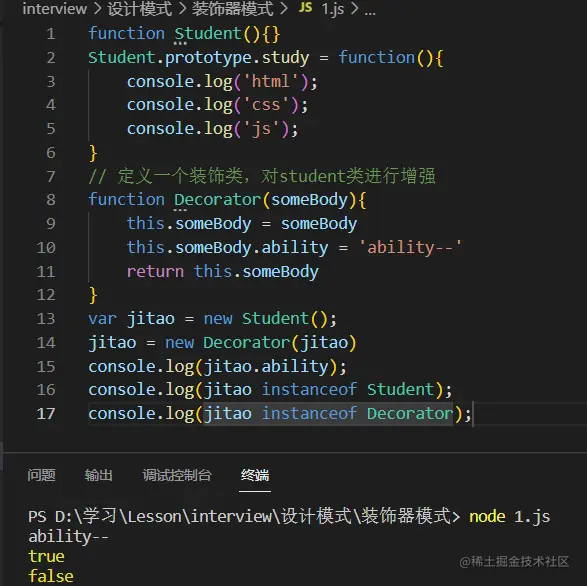Click line number 17 in gutter
The width and height of the screenshot is (587, 586).
point(46,414)
